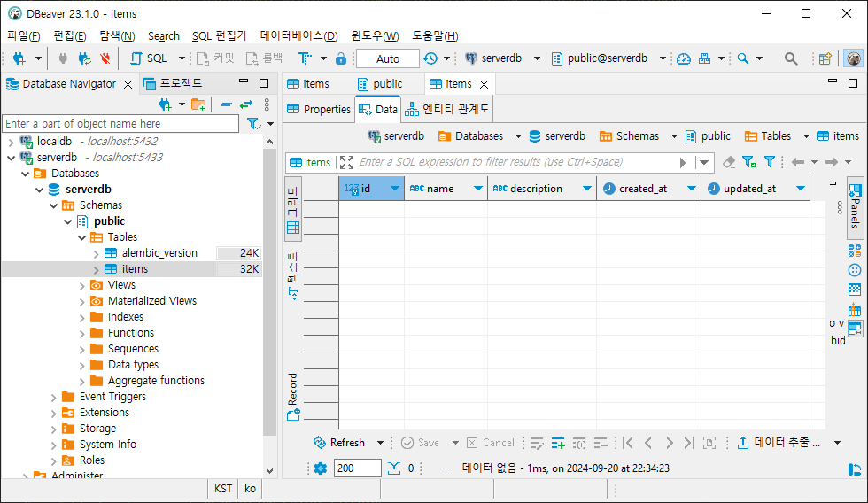Viewport: 868px width, 503px height.
Task: Open the SQL 편집기 menu
Action: (220, 36)
